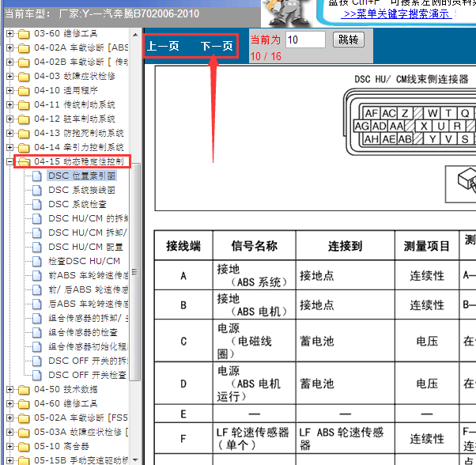Open DSC 位置索引图 document

(x=82, y=176)
